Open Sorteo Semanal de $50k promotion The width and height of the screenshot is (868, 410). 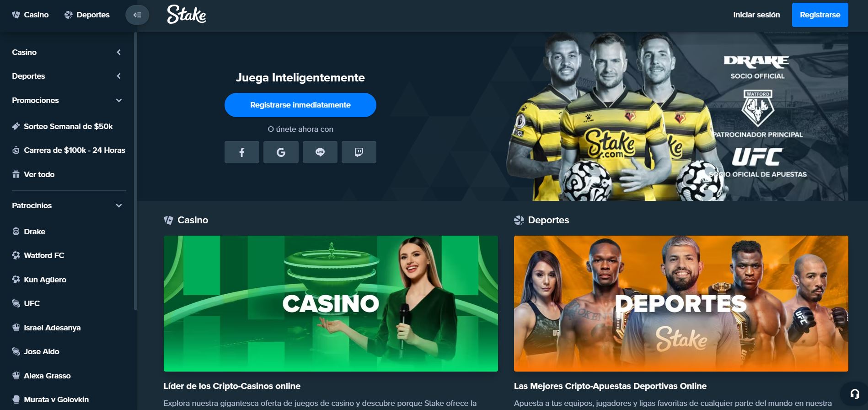(68, 126)
